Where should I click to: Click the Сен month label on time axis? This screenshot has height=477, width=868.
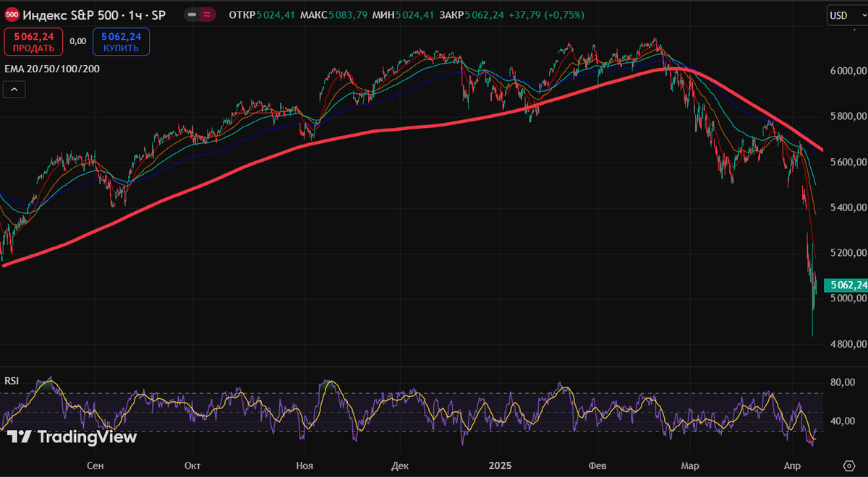(95, 465)
